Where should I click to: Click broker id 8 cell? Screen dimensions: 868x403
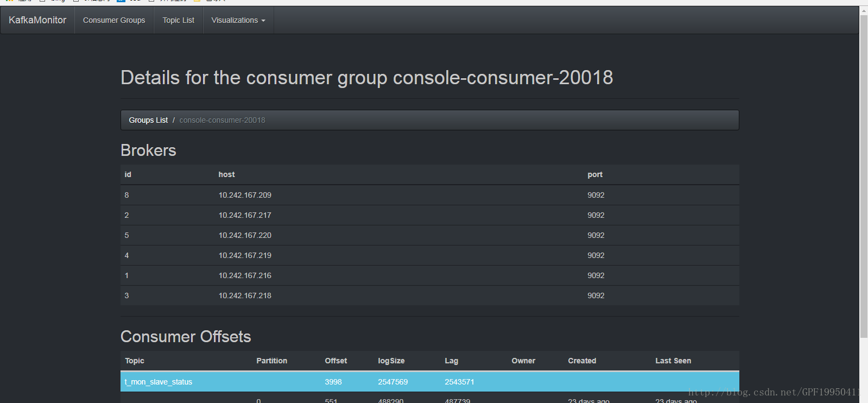tap(127, 195)
